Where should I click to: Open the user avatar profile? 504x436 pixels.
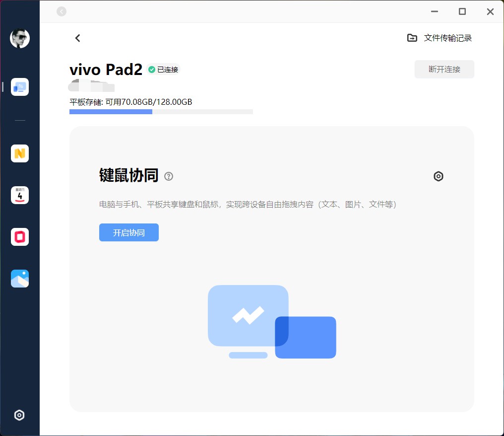20,38
